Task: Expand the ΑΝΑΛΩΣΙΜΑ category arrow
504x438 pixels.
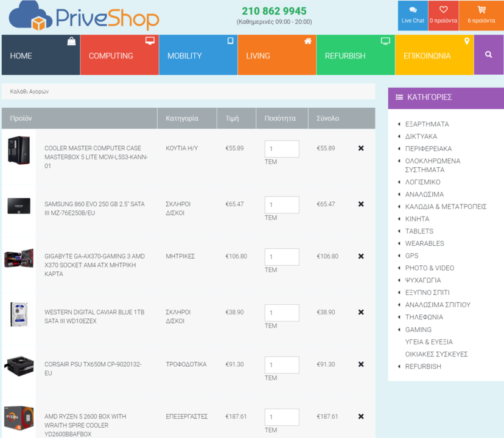Action: [x=399, y=194]
